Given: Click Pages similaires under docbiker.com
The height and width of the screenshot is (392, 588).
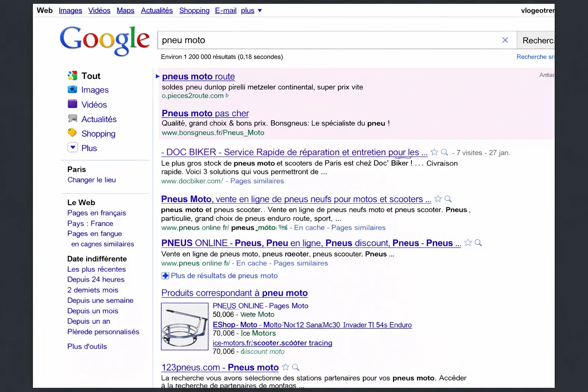Looking at the screenshot, I should click(257, 181).
